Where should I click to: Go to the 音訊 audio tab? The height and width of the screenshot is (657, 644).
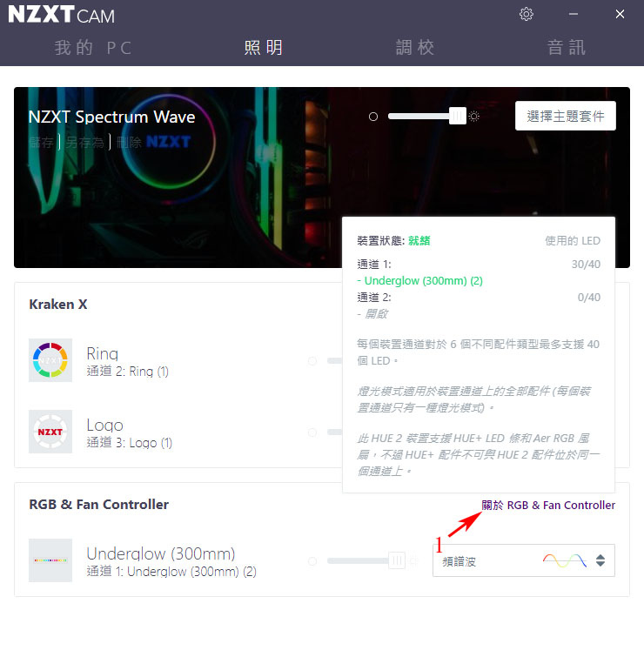point(566,47)
